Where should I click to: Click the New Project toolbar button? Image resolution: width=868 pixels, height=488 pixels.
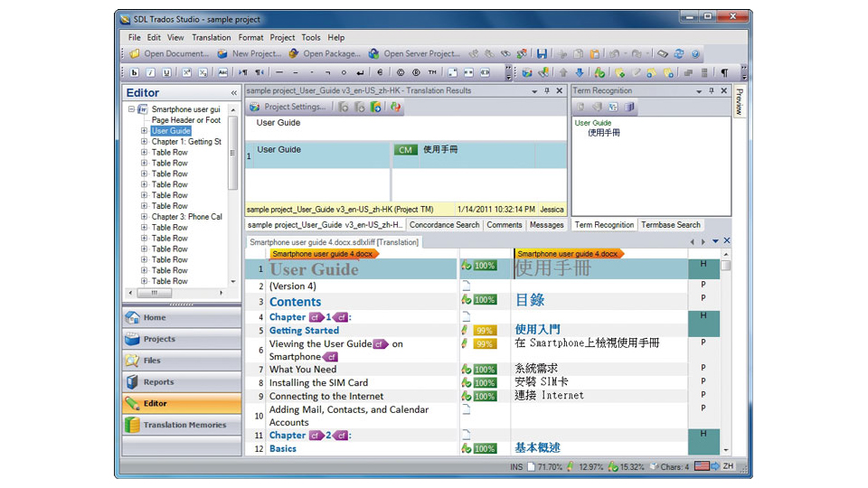pyautogui.click(x=250, y=53)
